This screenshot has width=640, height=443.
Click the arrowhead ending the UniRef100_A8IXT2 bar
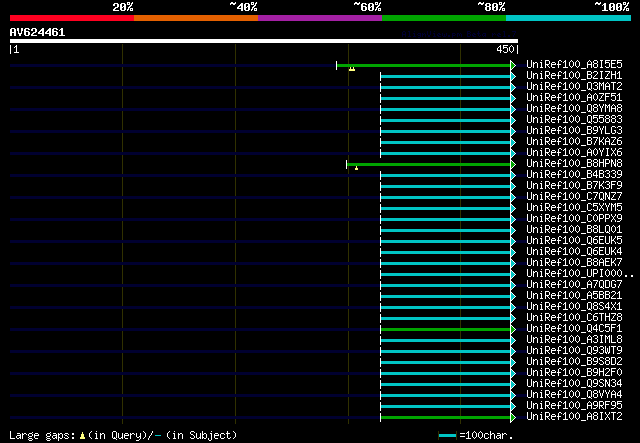point(513,418)
